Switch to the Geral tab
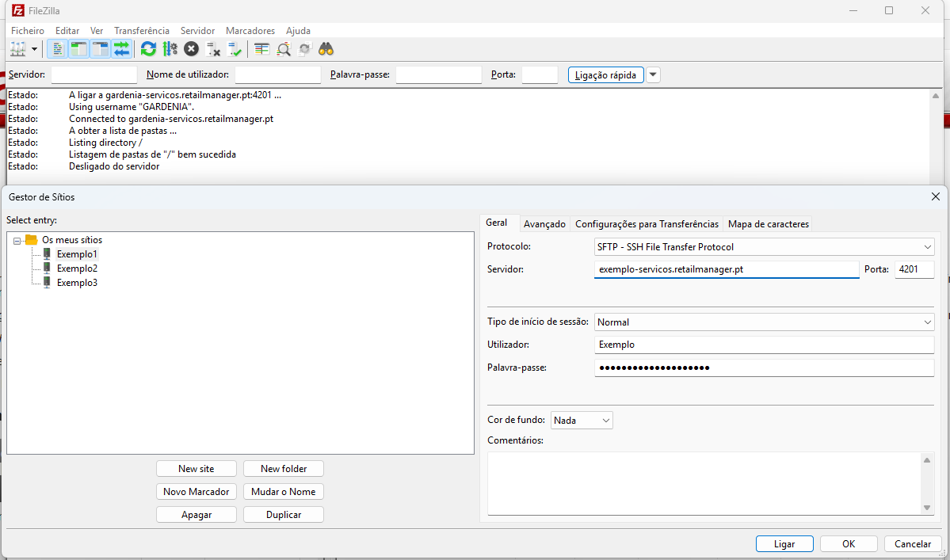The width and height of the screenshot is (950, 560). click(x=496, y=223)
